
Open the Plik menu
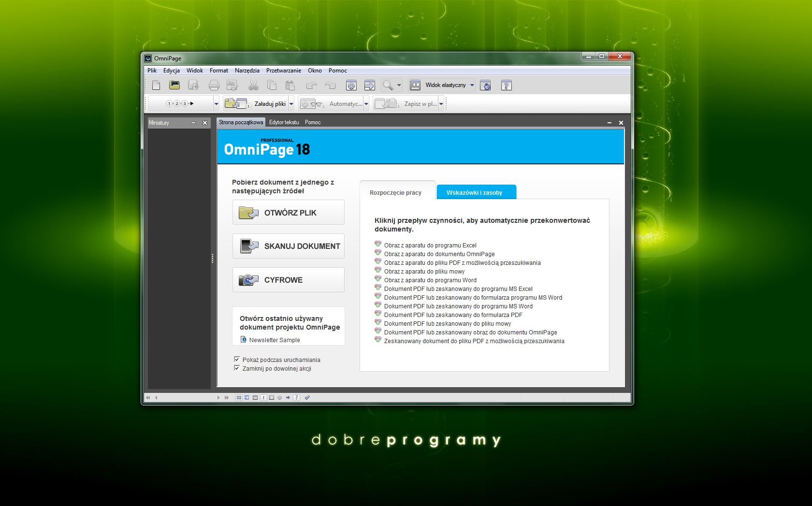tap(152, 71)
